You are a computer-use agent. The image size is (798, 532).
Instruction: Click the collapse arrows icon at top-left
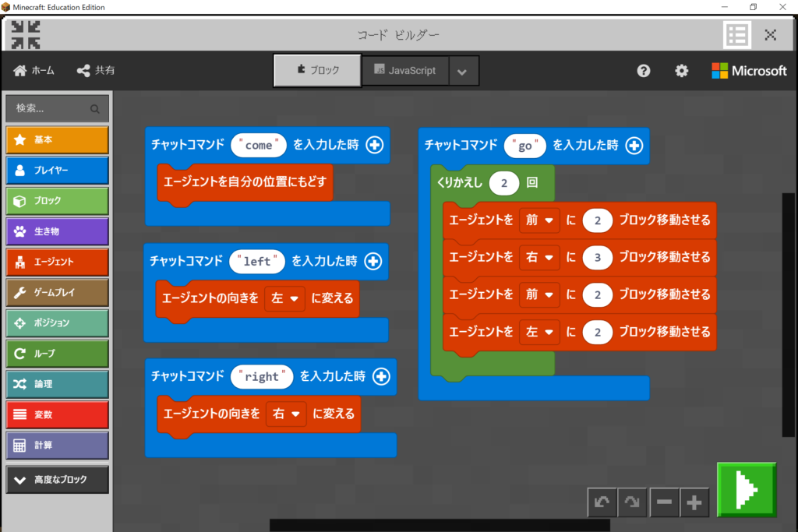tap(26, 35)
